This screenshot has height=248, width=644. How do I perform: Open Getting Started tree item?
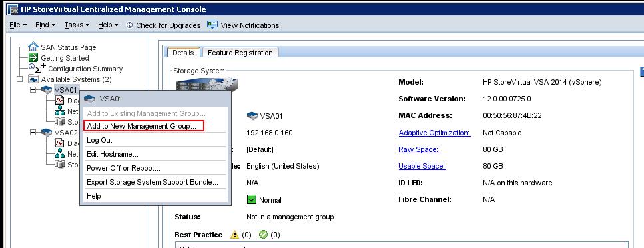click(65, 59)
